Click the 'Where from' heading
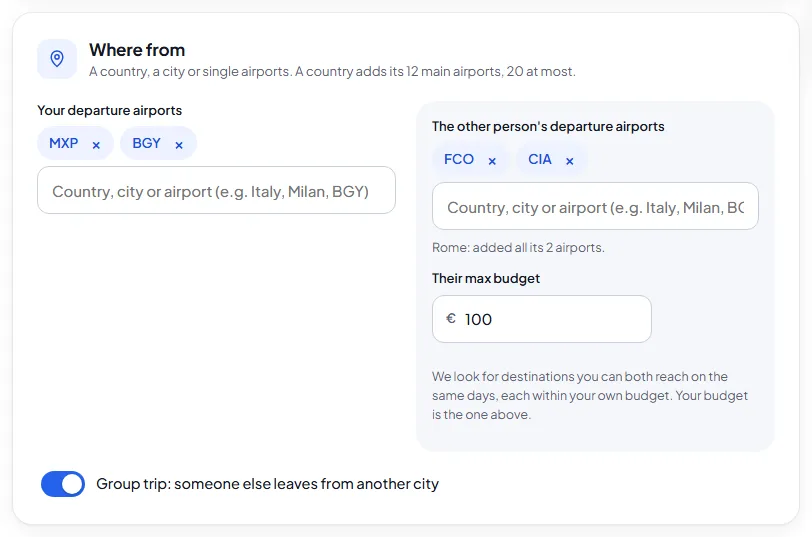 coord(137,50)
